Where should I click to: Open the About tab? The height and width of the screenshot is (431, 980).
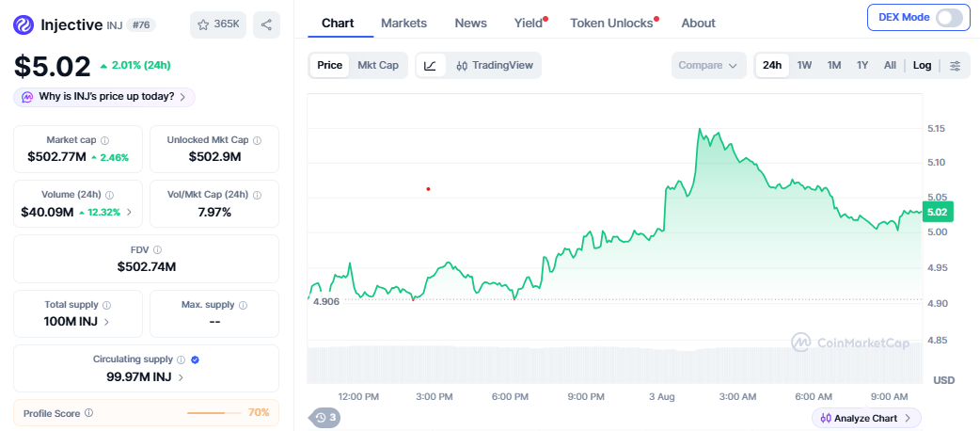point(698,24)
